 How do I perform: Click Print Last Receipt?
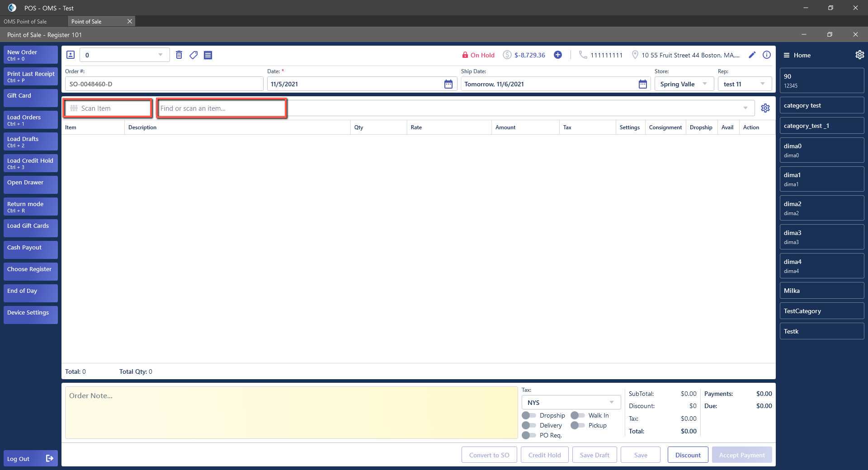point(31,76)
